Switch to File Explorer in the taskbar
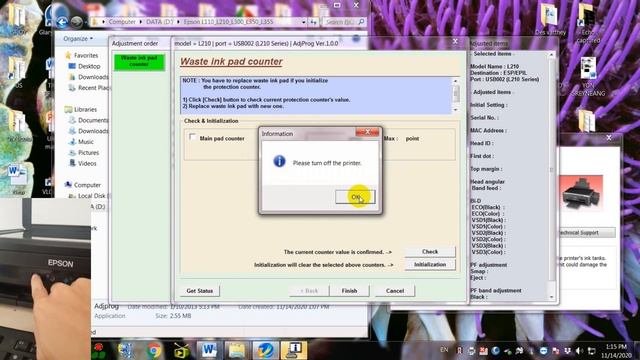 tap(237, 351)
